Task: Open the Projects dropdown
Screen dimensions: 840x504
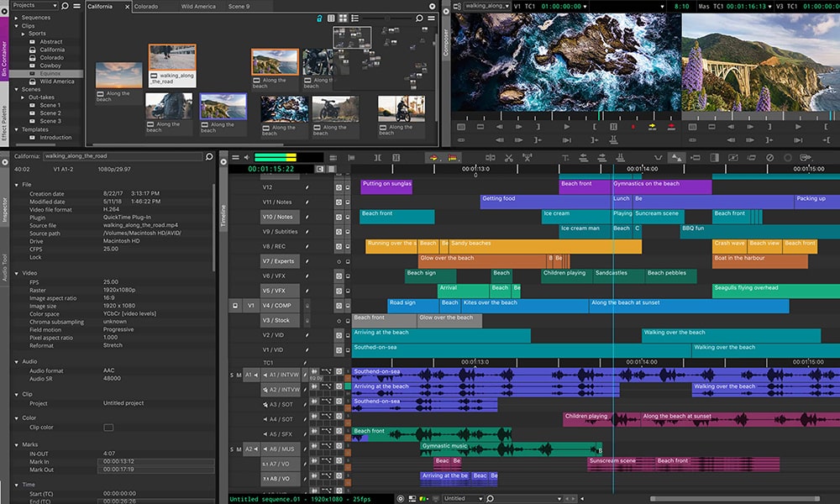Action: pyautogui.click(x=34, y=5)
